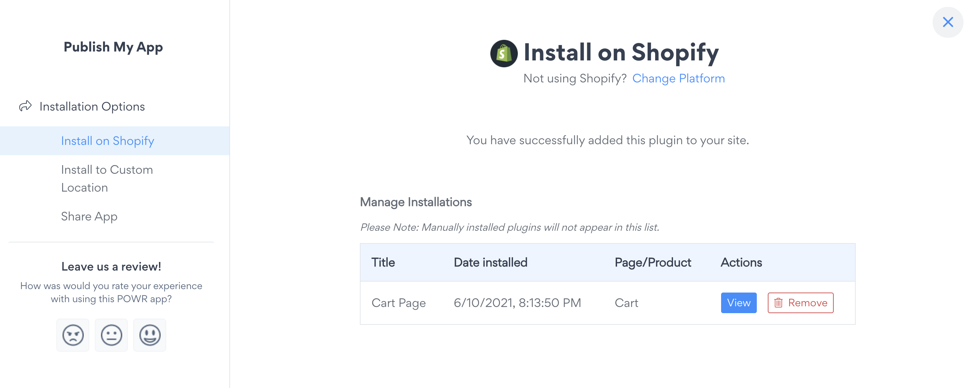This screenshot has width=980, height=388.
Task: Rate experience with the angry face
Action: pos(73,335)
